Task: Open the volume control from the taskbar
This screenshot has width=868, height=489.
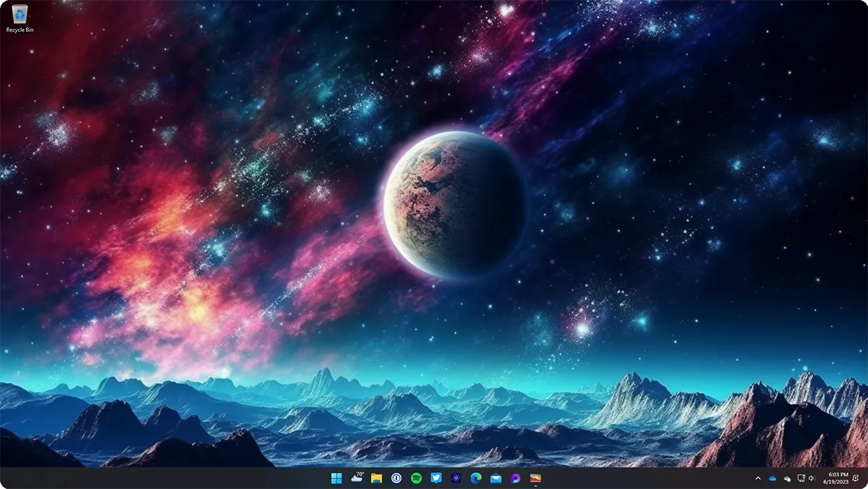Action: [811, 478]
